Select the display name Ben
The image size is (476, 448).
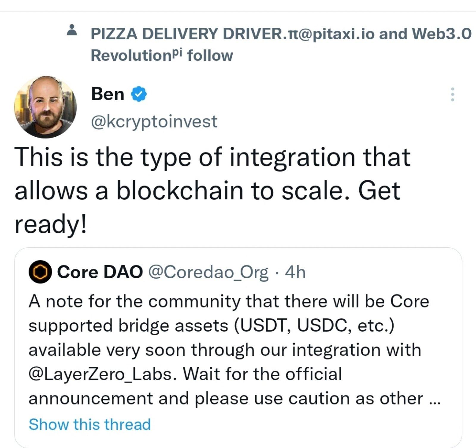pyautogui.click(x=108, y=94)
